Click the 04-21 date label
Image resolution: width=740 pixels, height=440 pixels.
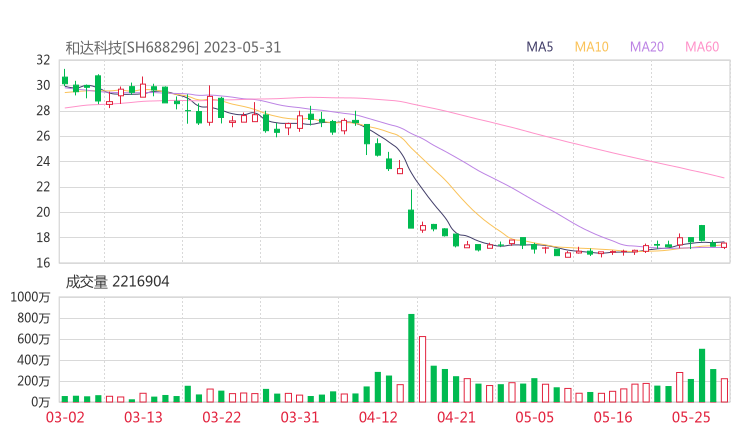pos(456,417)
